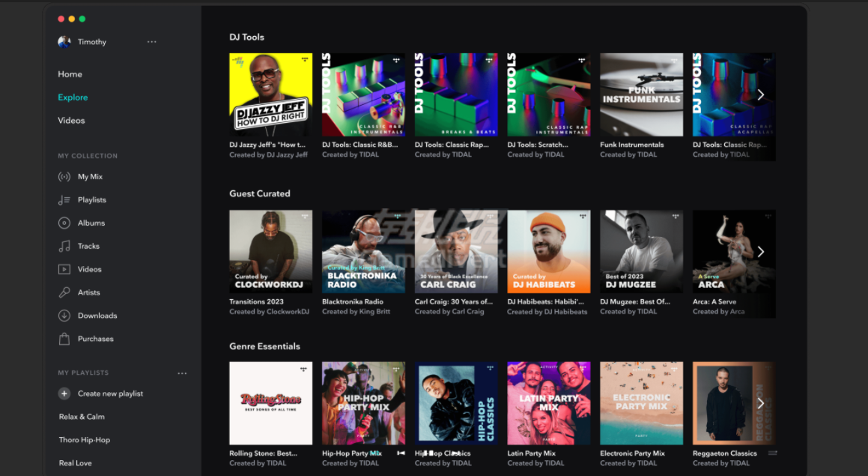Go to the Home page

70,74
